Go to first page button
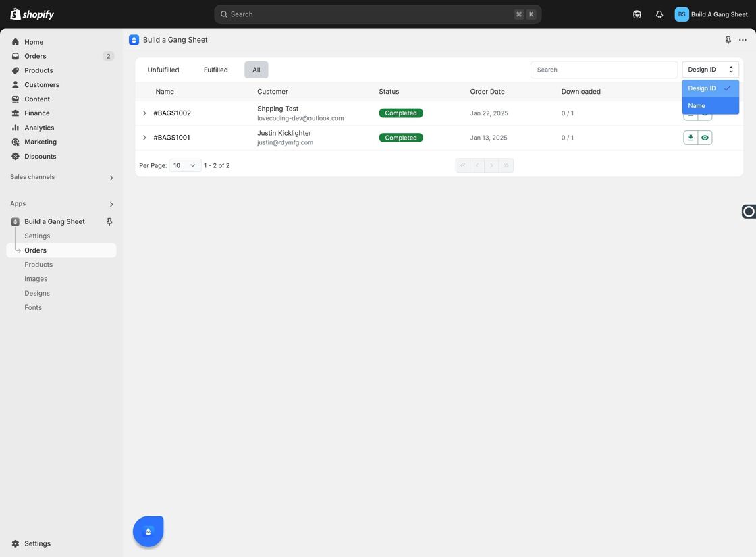 tap(462, 165)
